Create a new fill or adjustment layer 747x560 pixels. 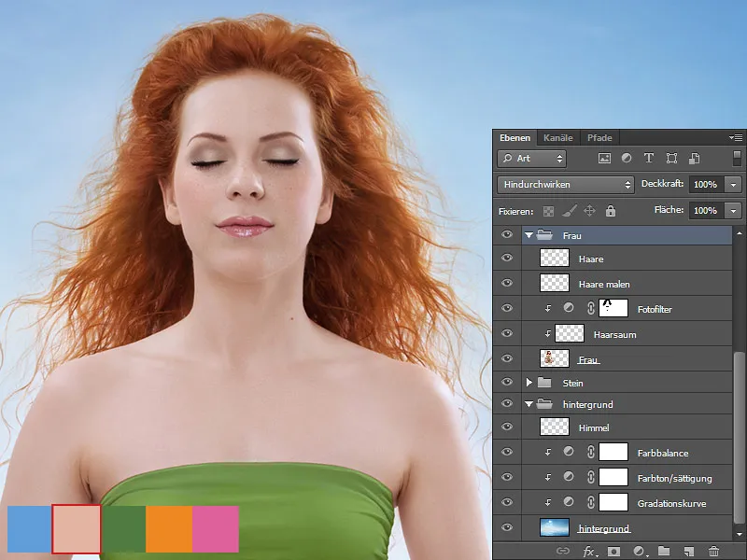[x=639, y=552]
